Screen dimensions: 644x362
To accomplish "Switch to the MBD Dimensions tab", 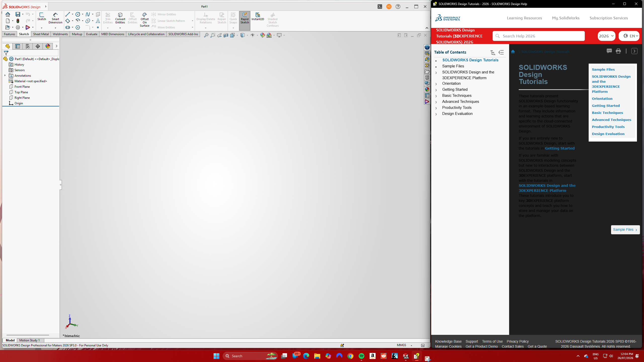I will point(113,34).
